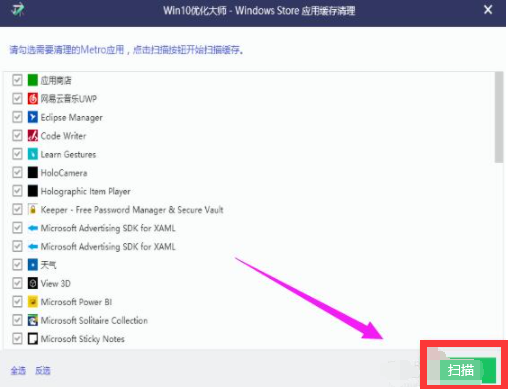Select the Learn Gestures teal icon
Image resolution: width=508 pixels, height=389 pixels.
click(x=32, y=154)
